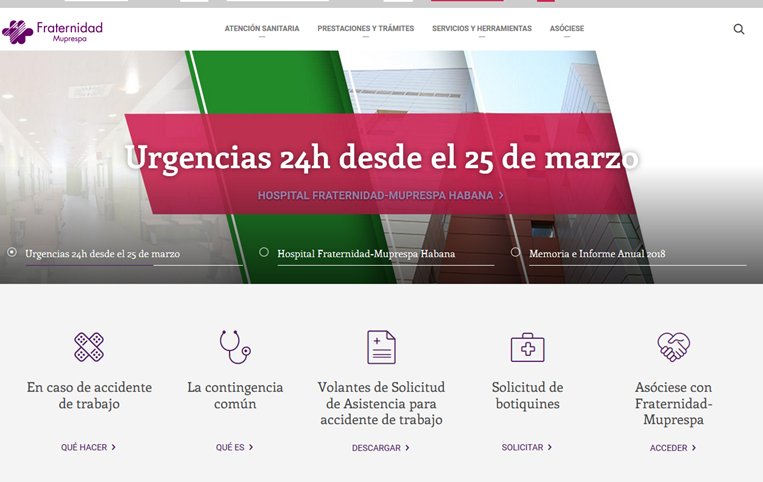Select the first-aid kit botiquines icon
This screenshot has width=763, height=482.
tap(527, 347)
